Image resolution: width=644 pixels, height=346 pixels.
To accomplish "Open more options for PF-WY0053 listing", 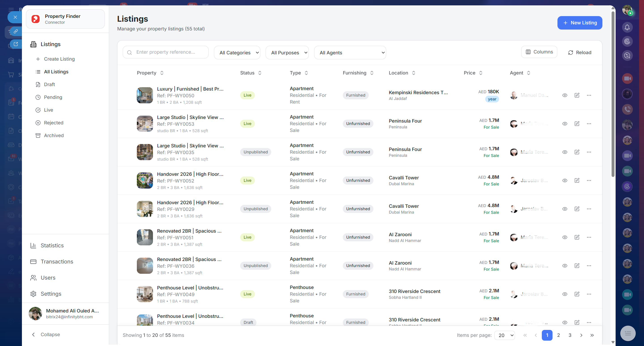I will pos(589,124).
